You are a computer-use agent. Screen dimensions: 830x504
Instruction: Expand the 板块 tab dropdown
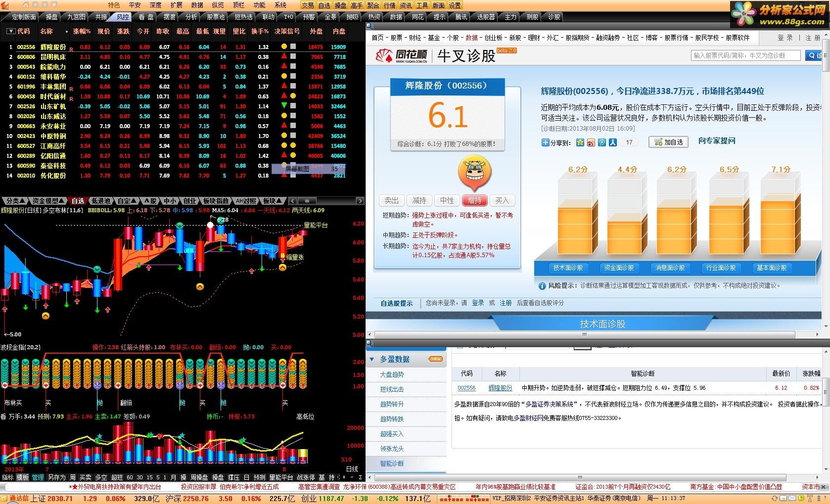279,201
